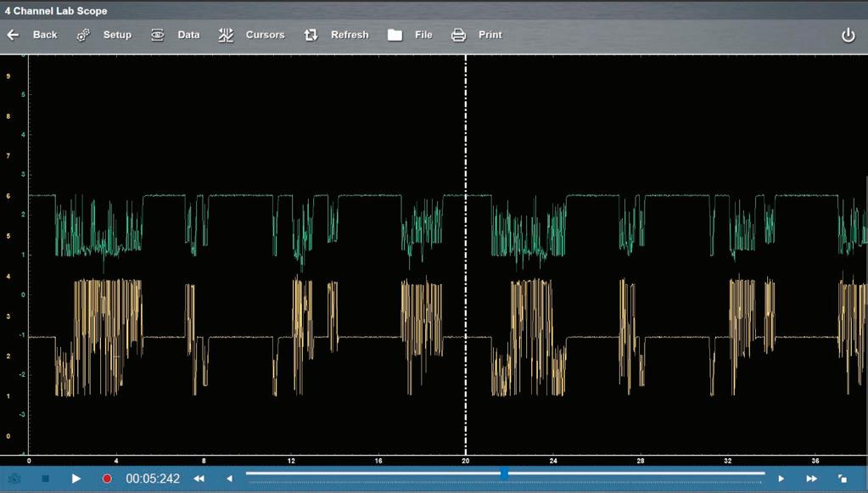
Task: Click the Refresh arrows icon
Action: pyautogui.click(x=311, y=35)
